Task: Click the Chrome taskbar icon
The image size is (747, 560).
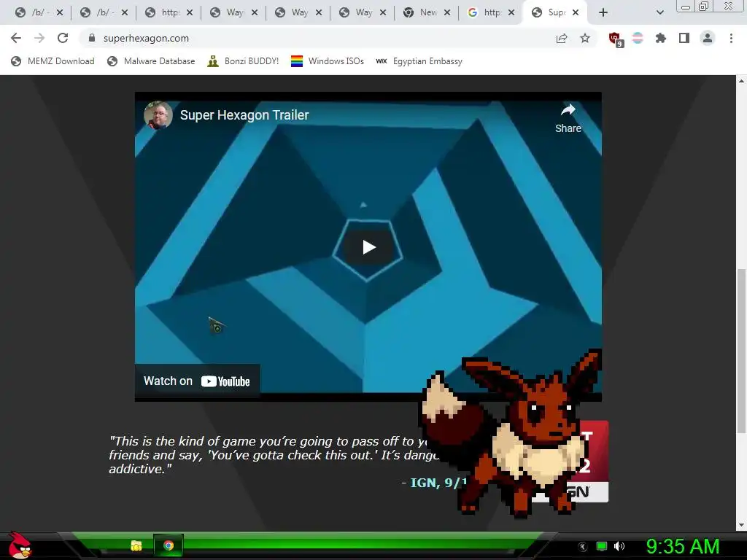Action: coord(169,545)
